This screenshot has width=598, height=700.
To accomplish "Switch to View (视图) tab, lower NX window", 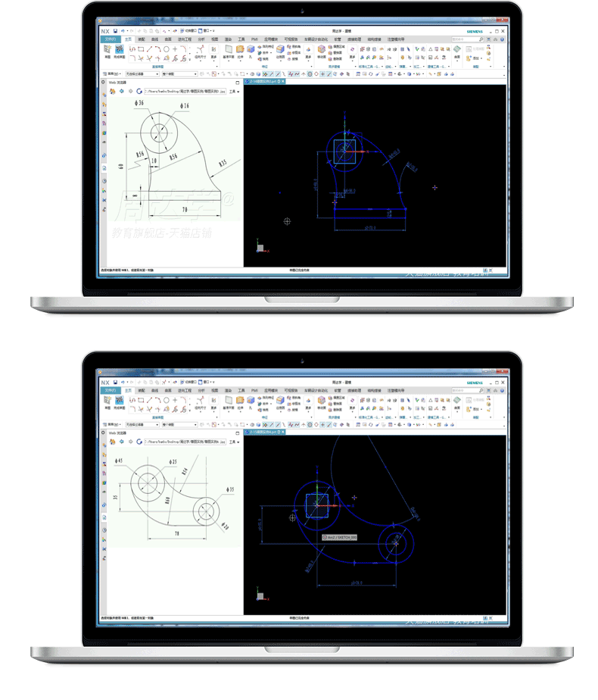I will coord(214,390).
